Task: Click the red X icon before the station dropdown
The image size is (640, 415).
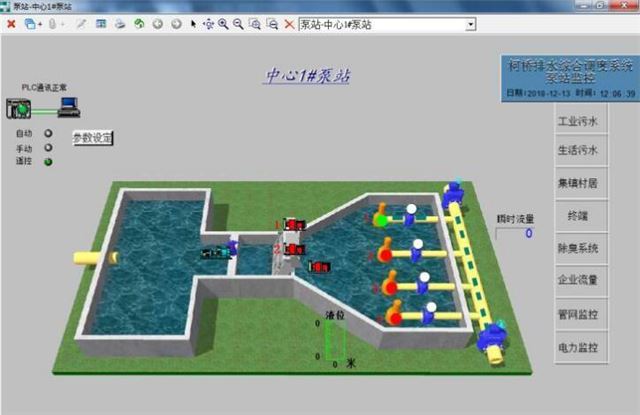Action: (x=289, y=24)
